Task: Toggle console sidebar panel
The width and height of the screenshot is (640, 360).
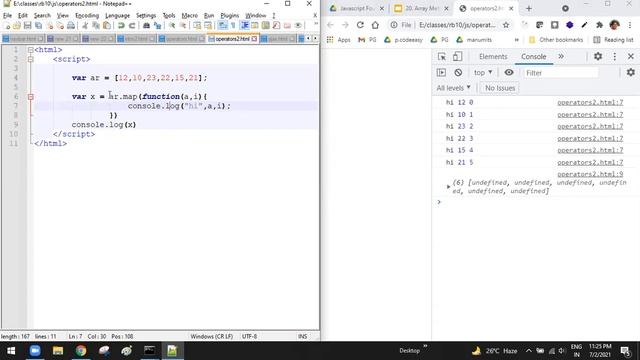Action: click(x=441, y=73)
